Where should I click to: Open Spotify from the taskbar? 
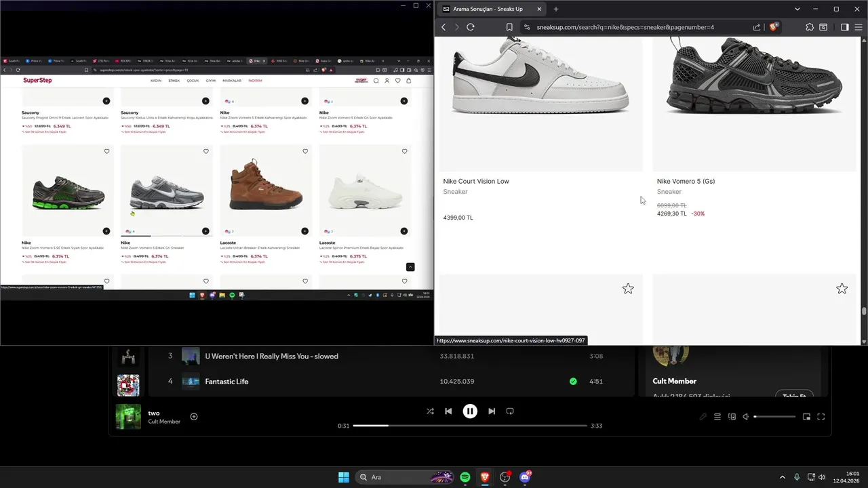(x=465, y=477)
